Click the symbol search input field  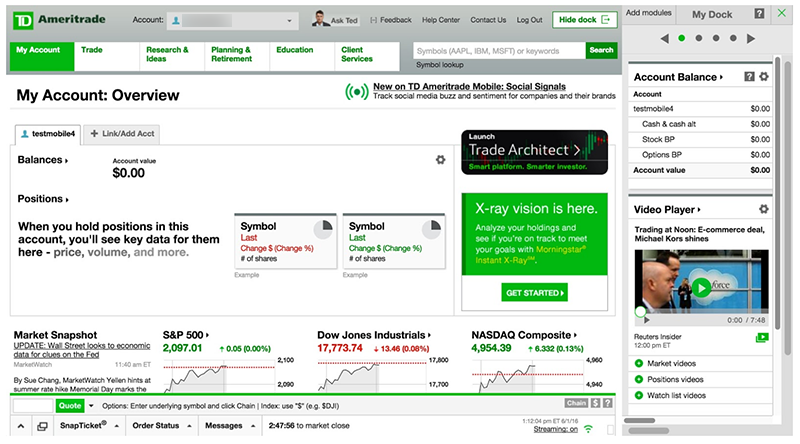click(x=499, y=51)
